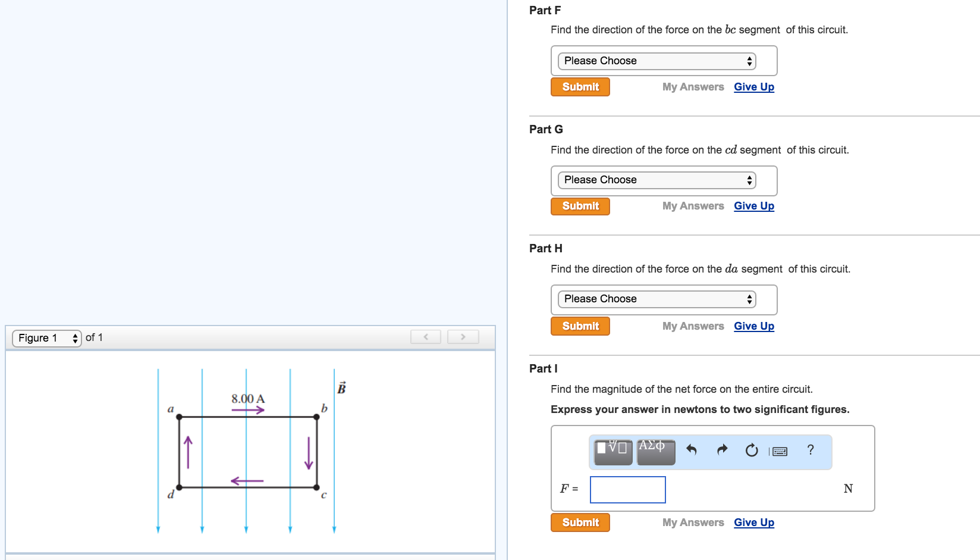Click the redo icon in the equation toolbar
Viewport: 980px width, 560px height.
tap(721, 451)
